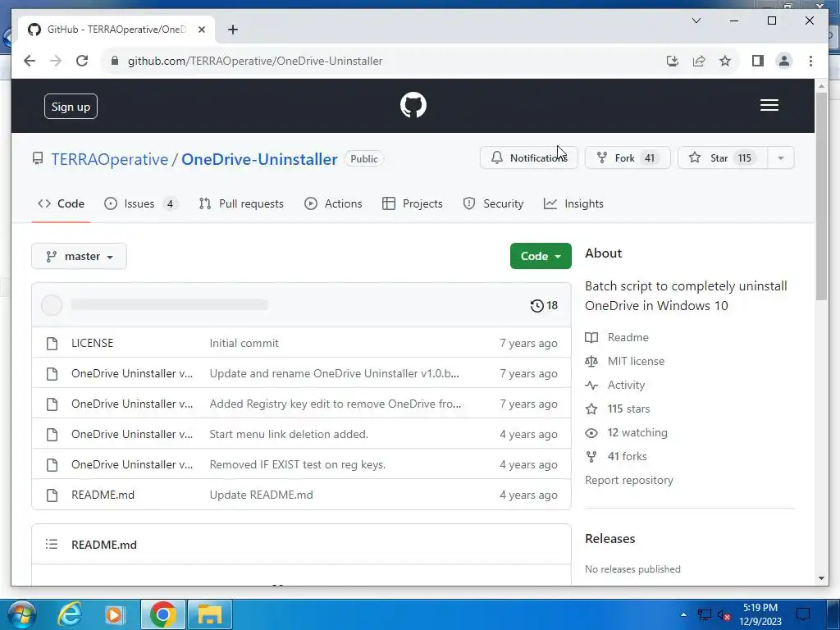The image size is (840, 630).
Task: Select the Code tab
Action: (61, 203)
